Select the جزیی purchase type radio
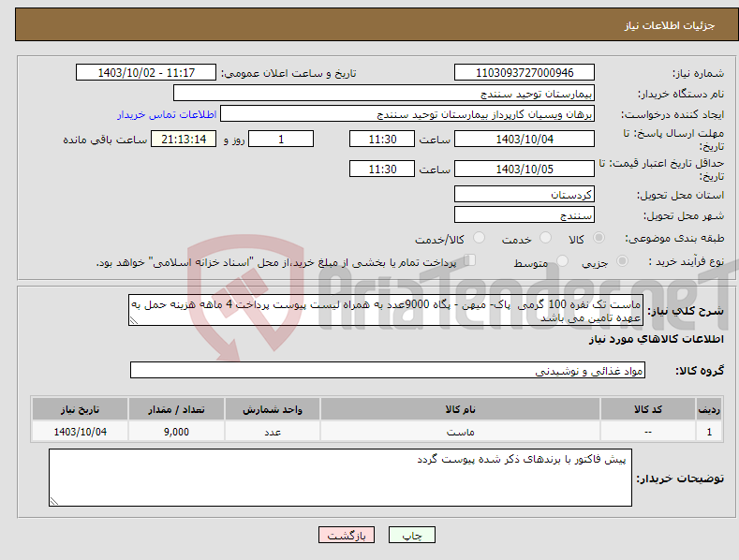Image resolution: width=739 pixels, height=560 pixels. click(x=622, y=260)
